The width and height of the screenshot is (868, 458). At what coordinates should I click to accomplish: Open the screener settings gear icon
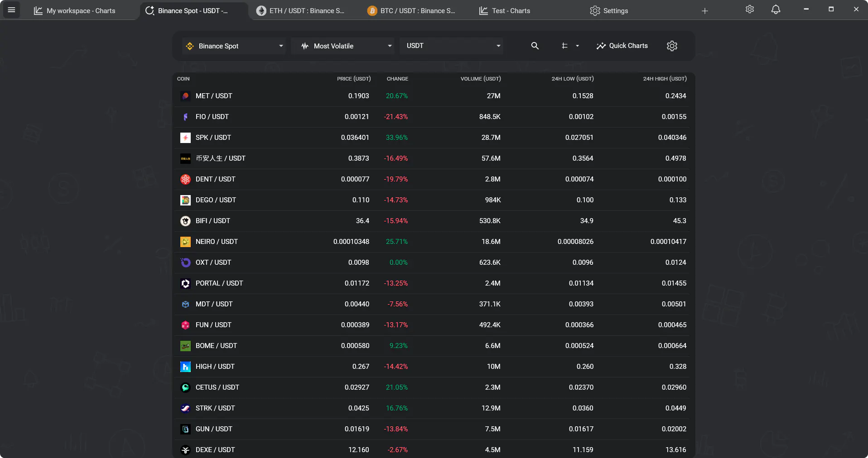pyautogui.click(x=672, y=46)
